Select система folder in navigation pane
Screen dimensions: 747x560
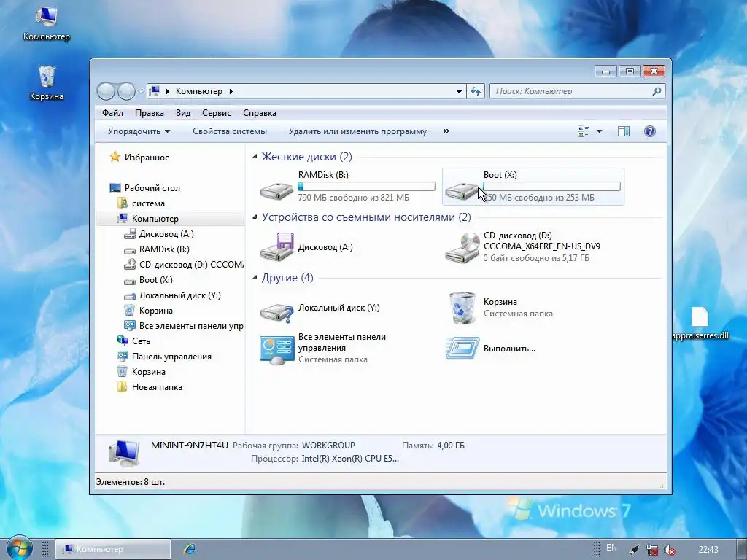[x=148, y=203]
